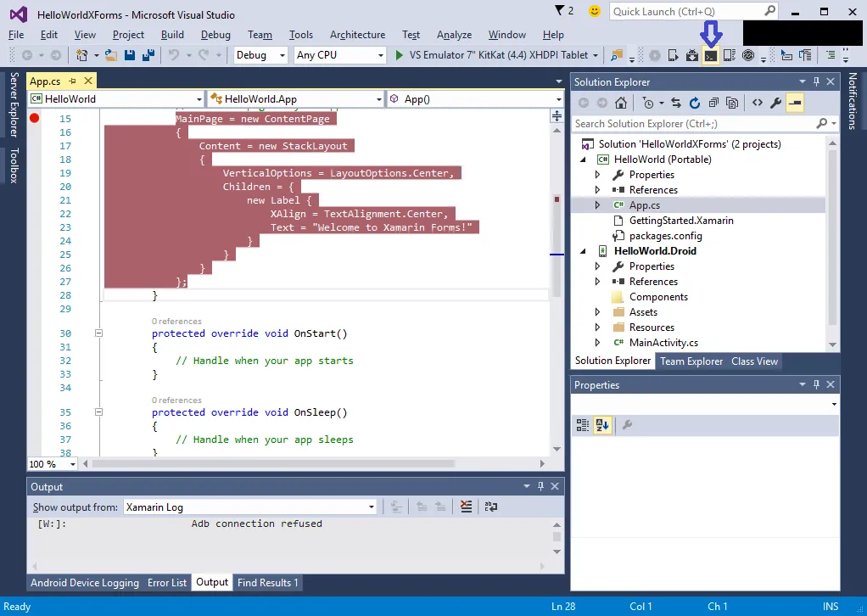Click the Find in Files icon
Image resolution: width=867 pixels, height=616 pixels.
[617, 55]
